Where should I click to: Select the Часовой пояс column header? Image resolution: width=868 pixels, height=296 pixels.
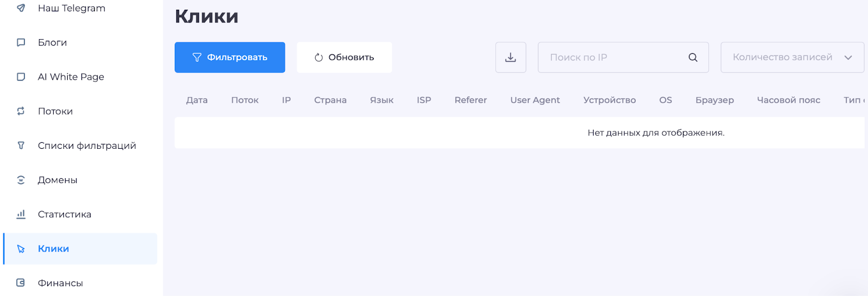(788, 100)
